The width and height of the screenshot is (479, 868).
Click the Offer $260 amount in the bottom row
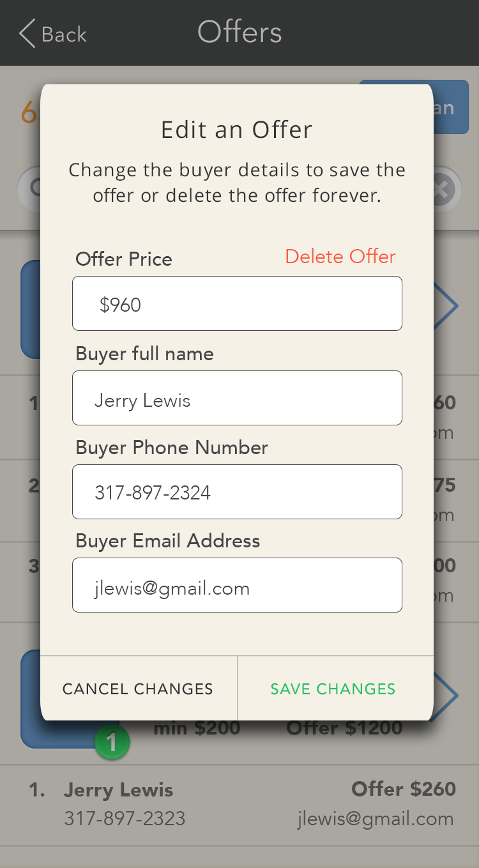[403, 789]
